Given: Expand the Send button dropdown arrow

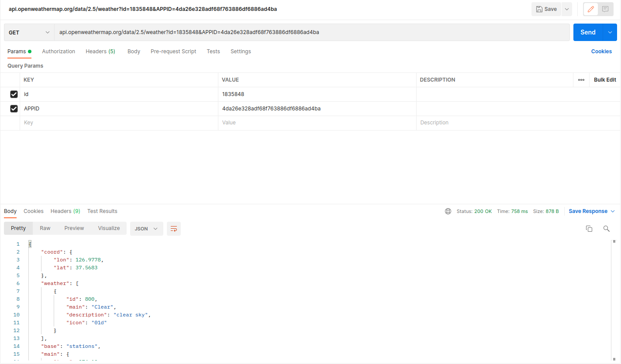Looking at the screenshot, I should (x=610, y=32).
